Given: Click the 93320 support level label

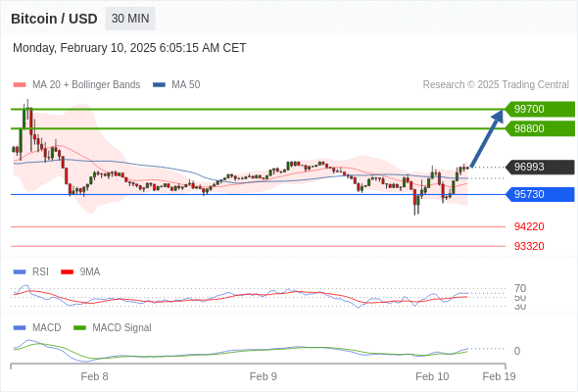Looking at the screenshot, I should coord(529,246).
